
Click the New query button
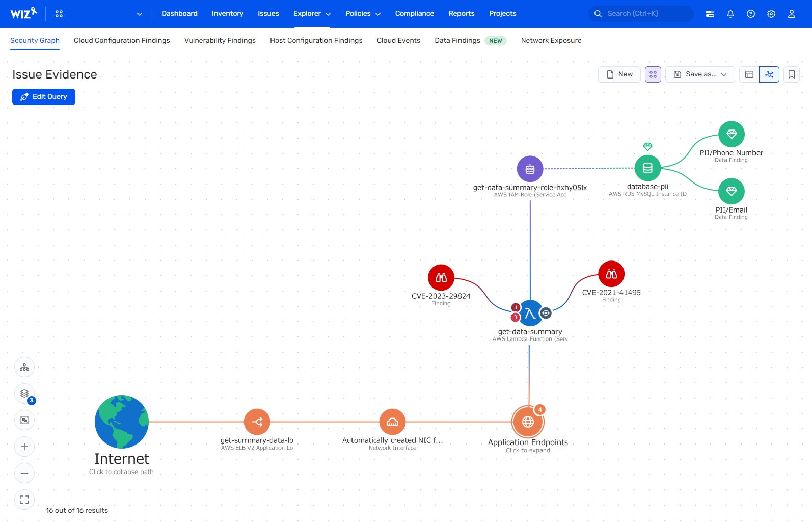pyautogui.click(x=619, y=74)
